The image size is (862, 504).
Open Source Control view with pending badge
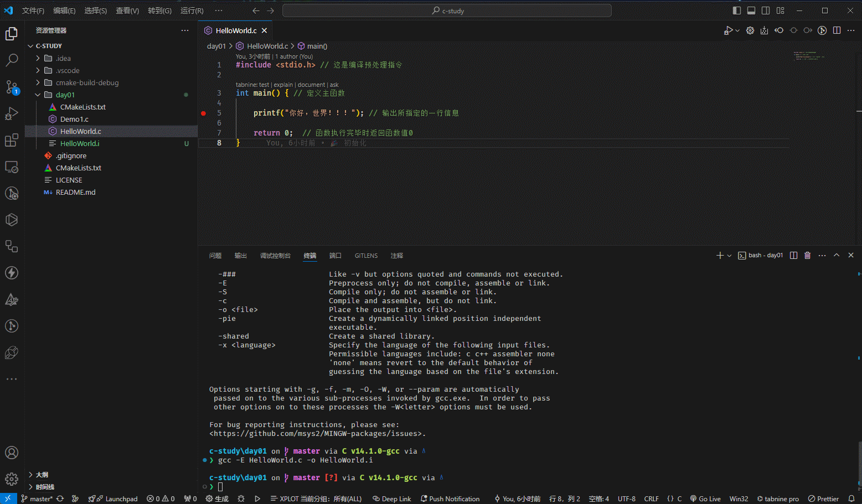[x=12, y=87]
